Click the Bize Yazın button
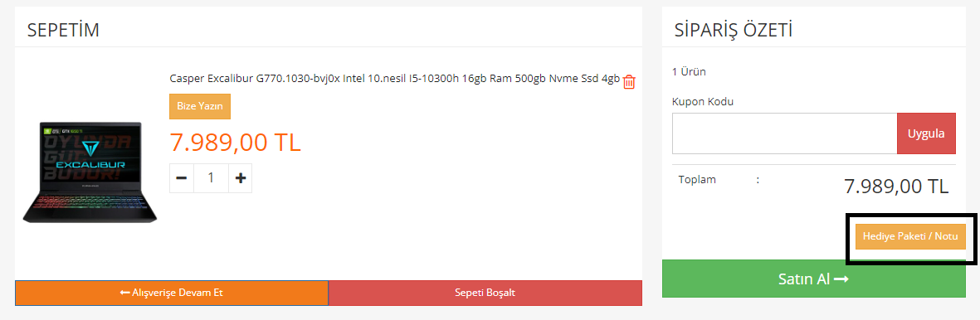980x320 pixels. pos(200,106)
